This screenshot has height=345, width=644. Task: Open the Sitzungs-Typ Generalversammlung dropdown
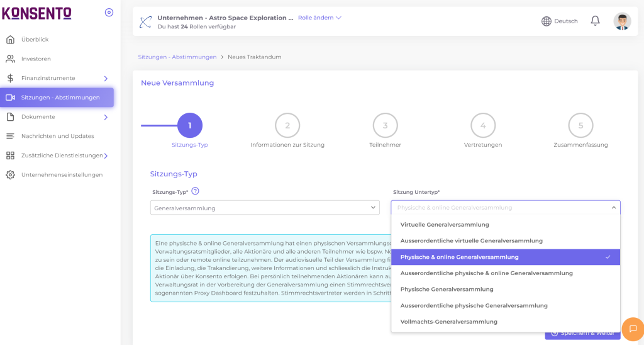point(265,208)
